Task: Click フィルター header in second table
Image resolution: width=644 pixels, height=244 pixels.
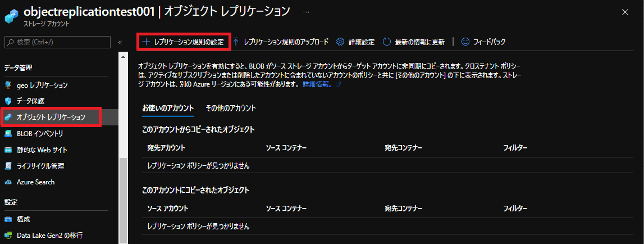Action: coord(515,208)
